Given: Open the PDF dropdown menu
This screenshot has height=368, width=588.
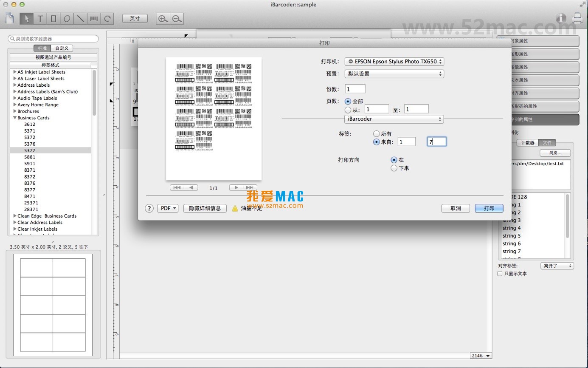Looking at the screenshot, I should tap(168, 208).
